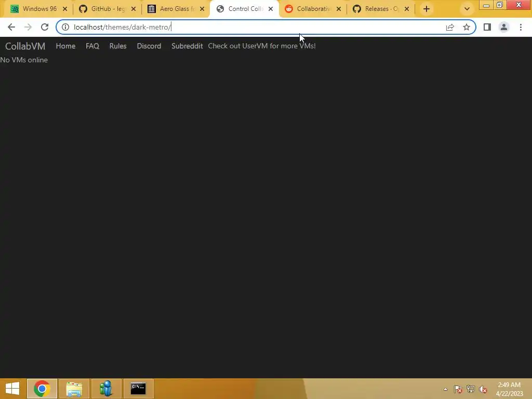Share this page icon
The image size is (532, 399).
(x=450, y=27)
